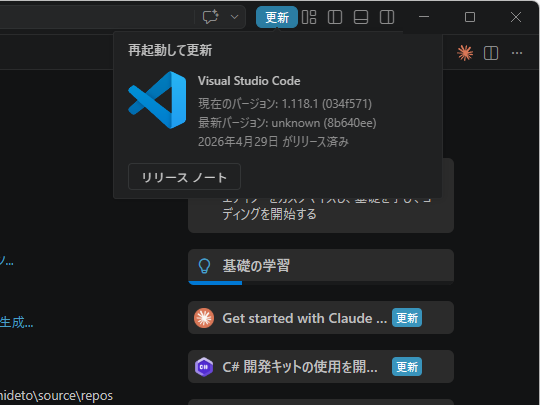The width and height of the screenshot is (540, 405).
Task: Open Get started with Claude walkthrough
Action: click(x=321, y=318)
